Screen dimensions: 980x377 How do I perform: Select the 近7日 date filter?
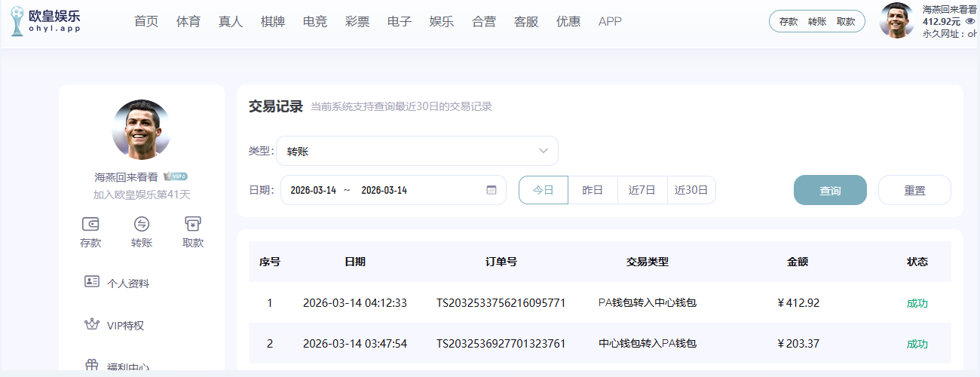(x=642, y=190)
